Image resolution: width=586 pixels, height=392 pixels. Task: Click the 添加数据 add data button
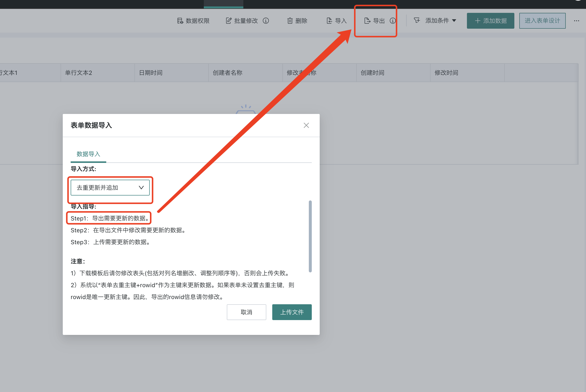pyautogui.click(x=490, y=21)
